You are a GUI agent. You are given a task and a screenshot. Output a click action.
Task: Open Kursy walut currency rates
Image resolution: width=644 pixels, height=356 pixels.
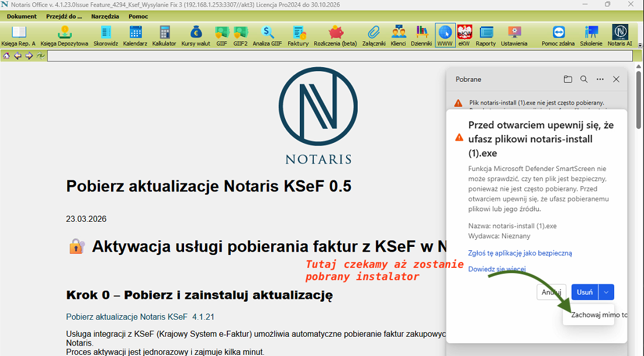coord(195,36)
